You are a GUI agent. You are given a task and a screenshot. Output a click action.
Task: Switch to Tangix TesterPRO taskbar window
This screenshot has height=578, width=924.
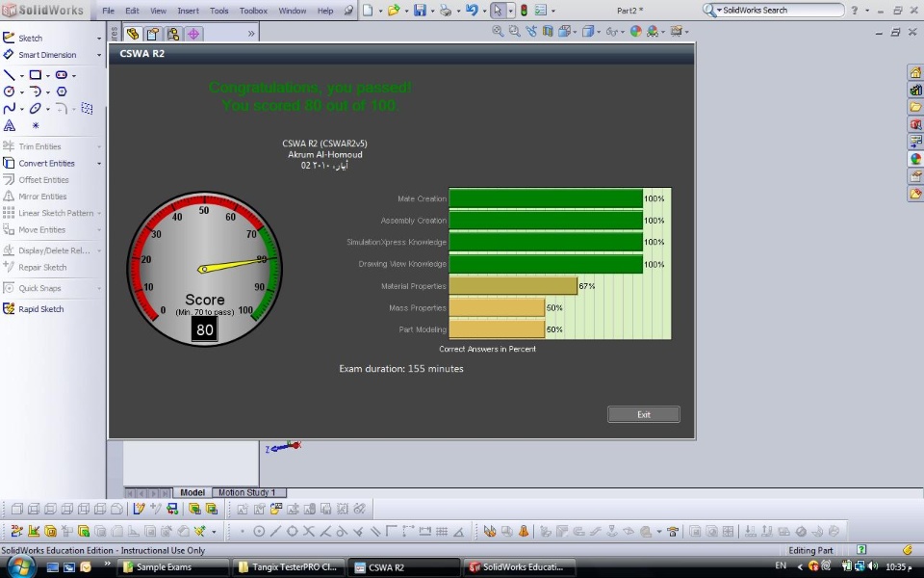(x=290, y=567)
